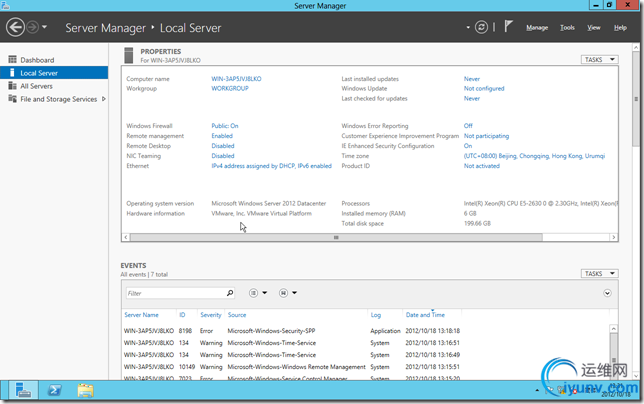Open the events list criteria icon
Viewport: 644px width, 404px height.
(253, 293)
